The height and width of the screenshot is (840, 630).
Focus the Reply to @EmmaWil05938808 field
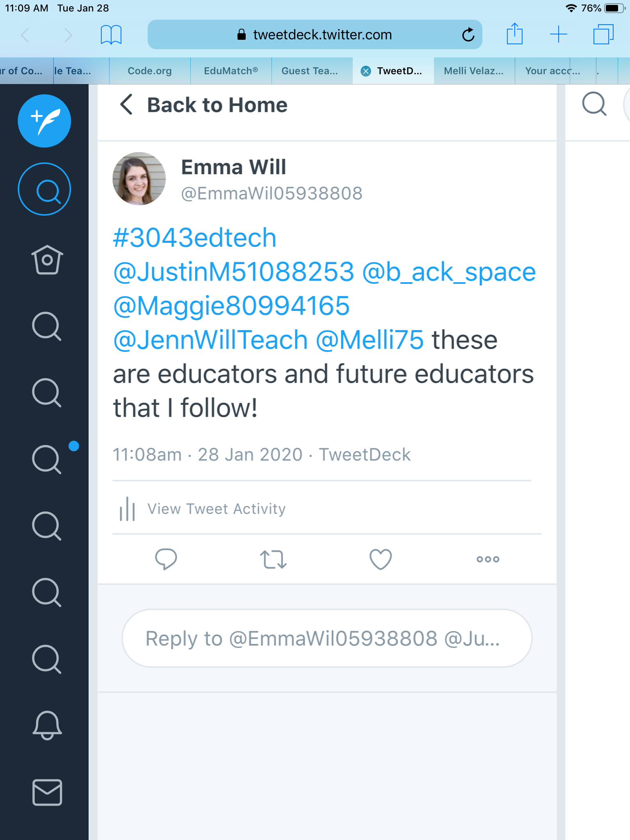327,639
